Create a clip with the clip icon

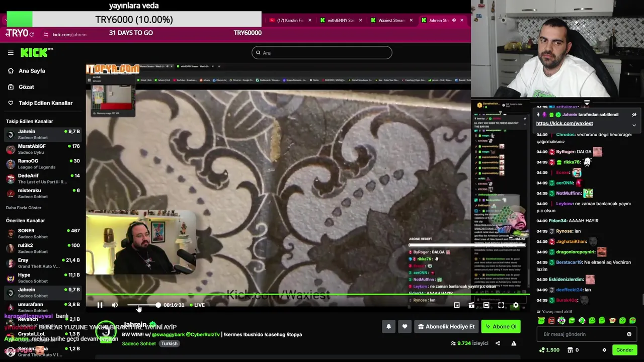[x=471, y=305]
